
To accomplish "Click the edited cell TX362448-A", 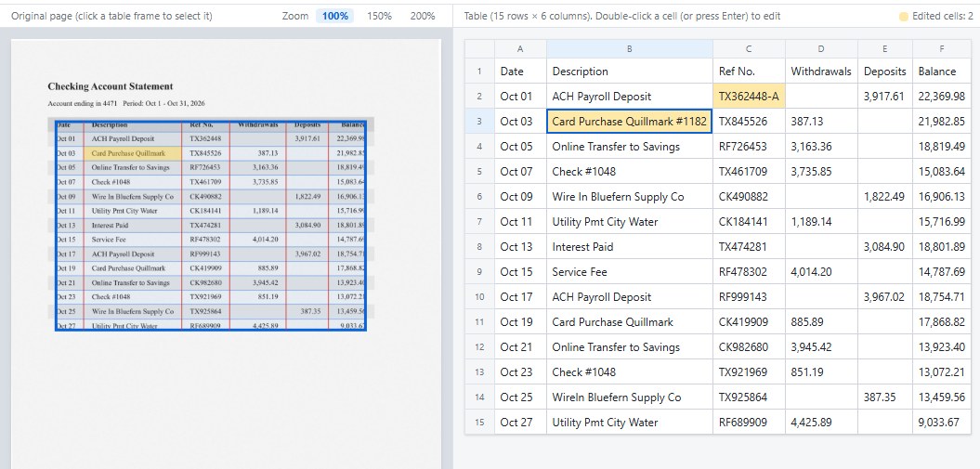I will [749, 97].
